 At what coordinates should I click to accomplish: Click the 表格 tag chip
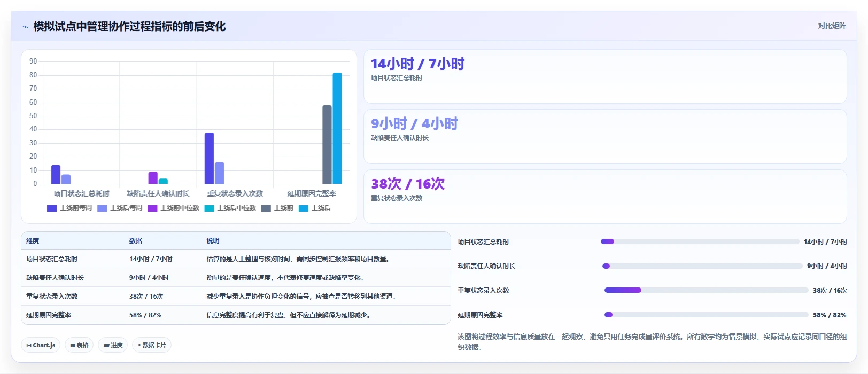coord(79,345)
